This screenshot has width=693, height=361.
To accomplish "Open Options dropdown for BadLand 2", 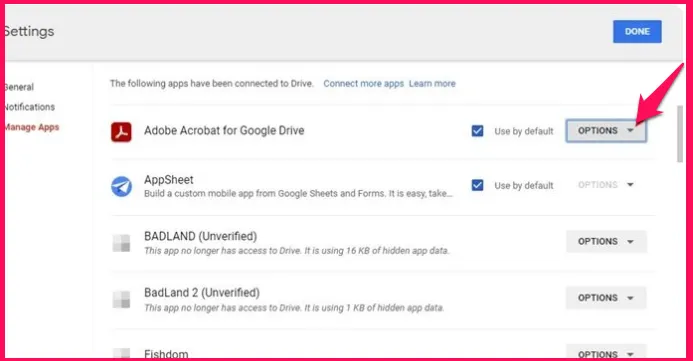I will (x=606, y=298).
